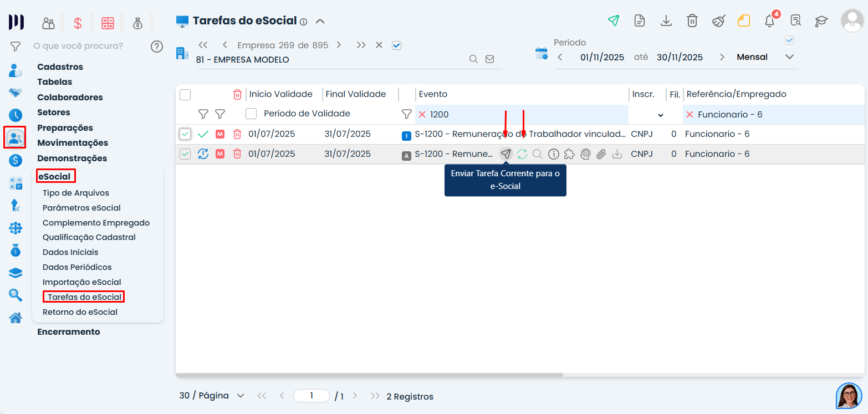Open the Mensal period type dropdown

[x=789, y=57]
